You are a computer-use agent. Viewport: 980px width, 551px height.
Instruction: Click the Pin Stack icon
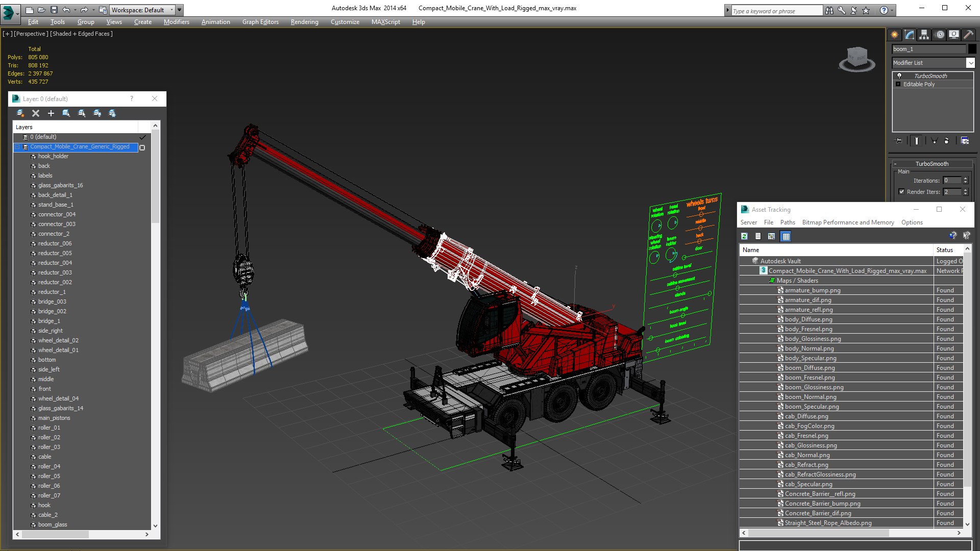(x=899, y=140)
